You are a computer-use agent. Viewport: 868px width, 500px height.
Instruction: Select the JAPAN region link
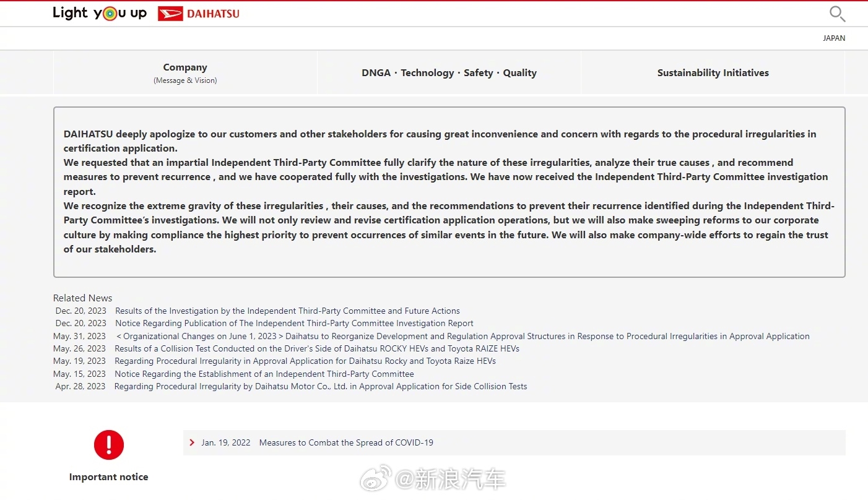click(x=834, y=38)
